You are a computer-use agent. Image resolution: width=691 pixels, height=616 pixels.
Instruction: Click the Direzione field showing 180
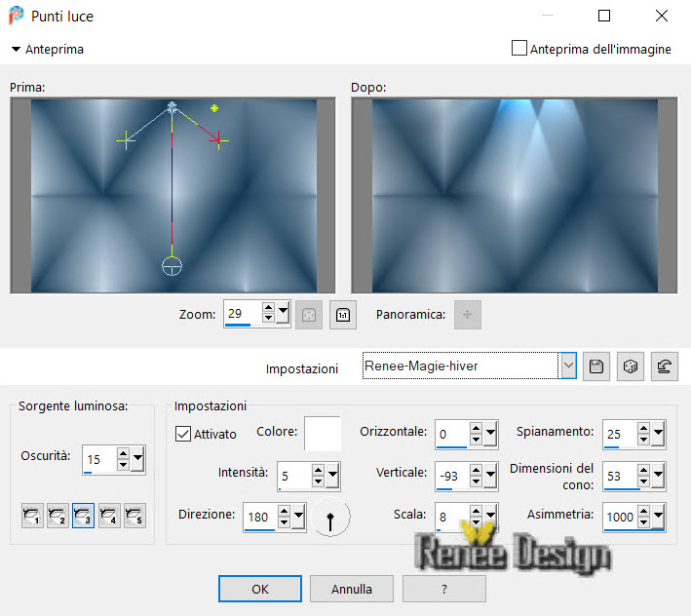coord(260,517)
